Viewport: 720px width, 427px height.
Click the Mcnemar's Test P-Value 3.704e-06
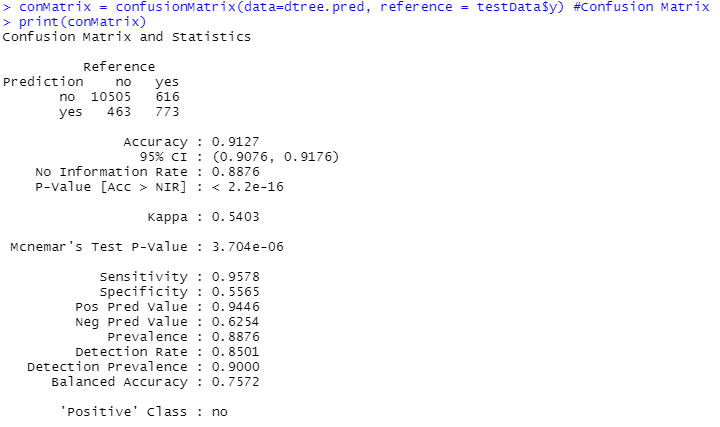click(250, 246)
